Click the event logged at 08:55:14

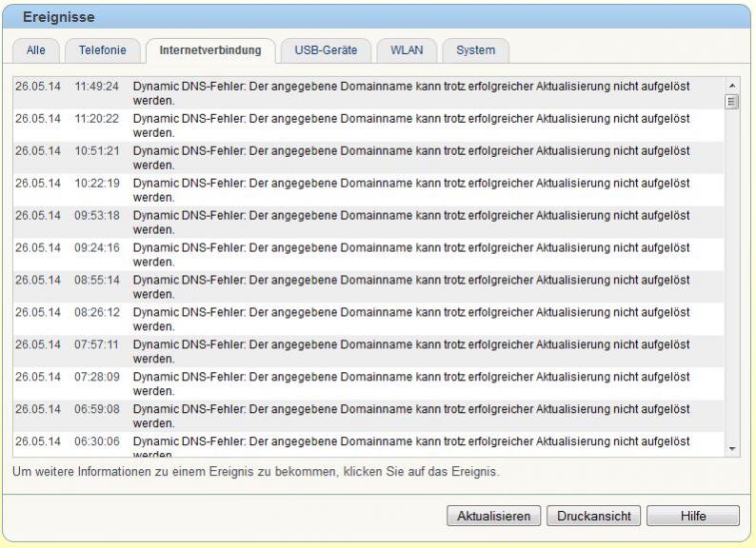point(368,287)
